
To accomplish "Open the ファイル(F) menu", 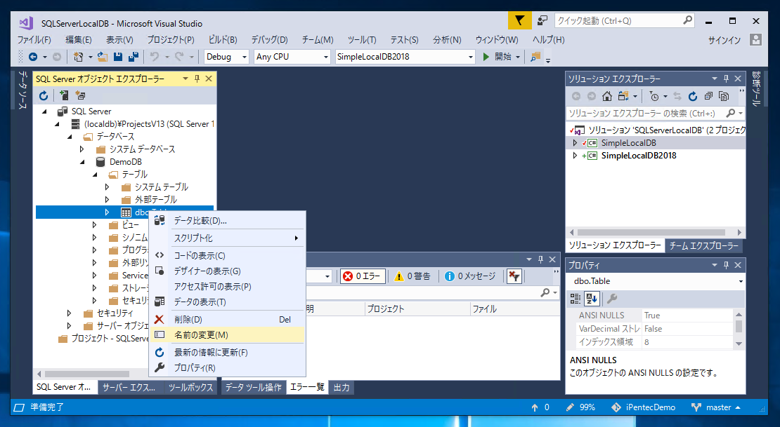I will [34, 40].
